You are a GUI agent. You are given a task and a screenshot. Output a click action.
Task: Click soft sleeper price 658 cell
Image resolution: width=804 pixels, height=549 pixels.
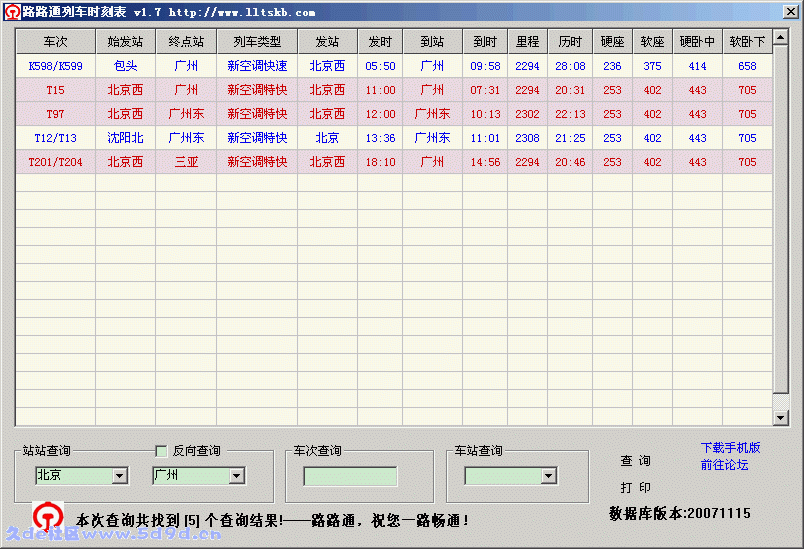click(x=747, y=66)
